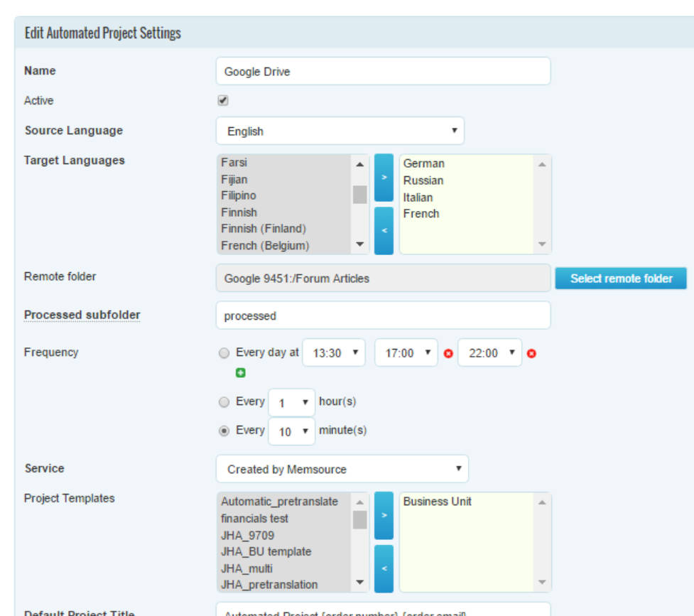Click the Processed subfolder text field

click(383, 315)
